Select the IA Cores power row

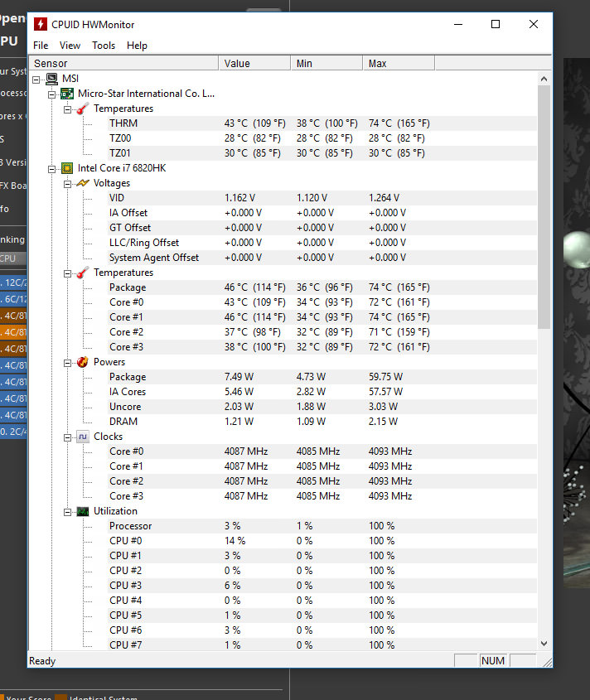coord(322,392)
